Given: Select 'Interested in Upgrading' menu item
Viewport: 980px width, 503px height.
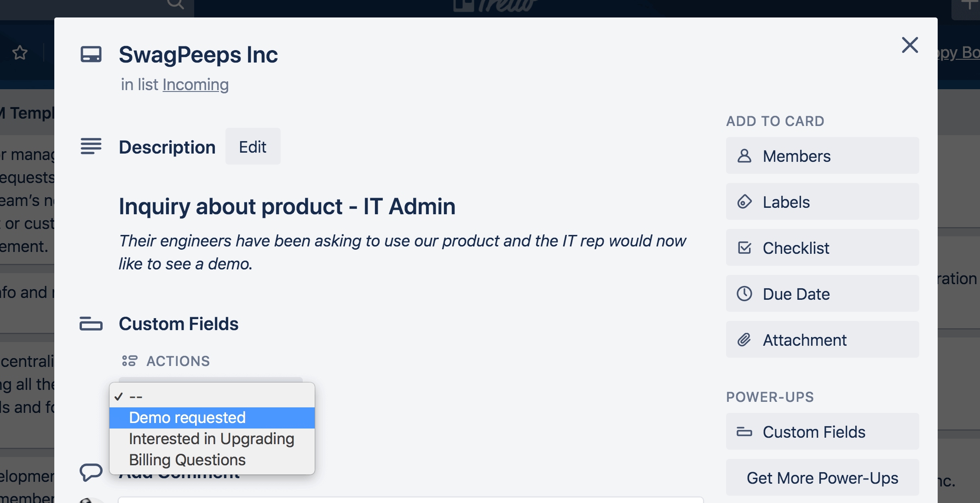Looking at the screenshot, I should coord(212,438).
